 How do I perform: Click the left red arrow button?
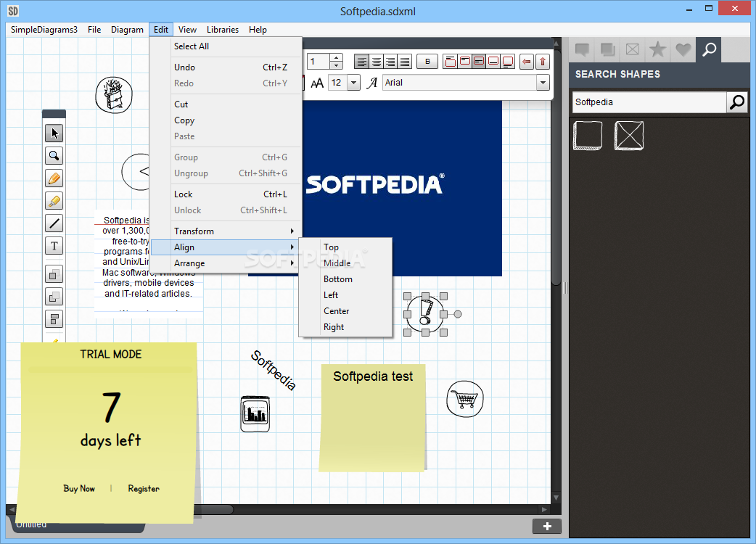[x=527, y=62]
